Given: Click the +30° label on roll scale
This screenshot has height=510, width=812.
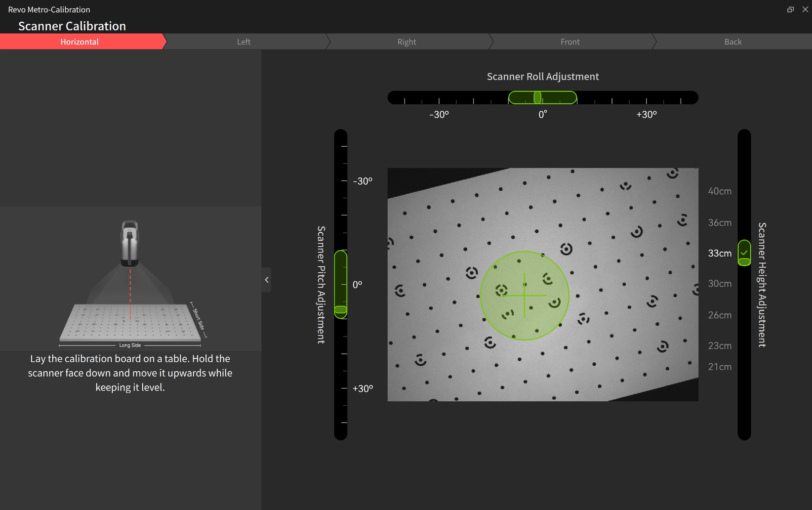Looking at the screenshot, I should pos(646,115).
